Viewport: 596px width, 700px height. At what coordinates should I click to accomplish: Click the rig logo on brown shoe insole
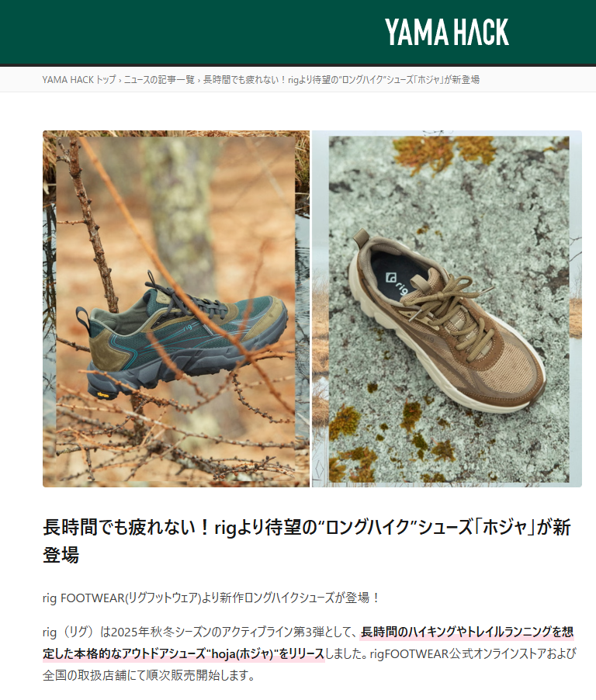pyautogui.click(x=397, y=284)
